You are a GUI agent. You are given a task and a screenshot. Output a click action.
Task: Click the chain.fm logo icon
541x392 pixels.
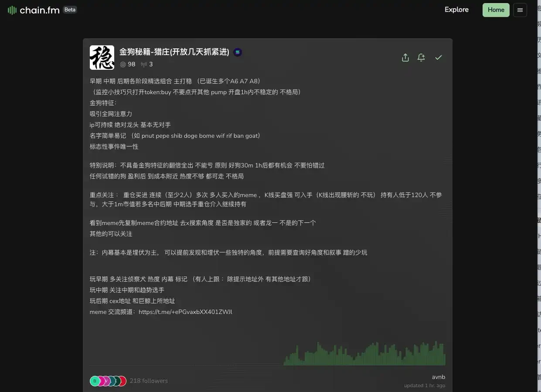(11, 10)
